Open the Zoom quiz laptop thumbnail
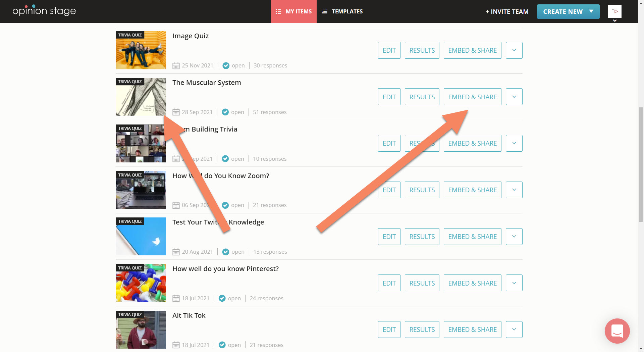 click(141, 190)
